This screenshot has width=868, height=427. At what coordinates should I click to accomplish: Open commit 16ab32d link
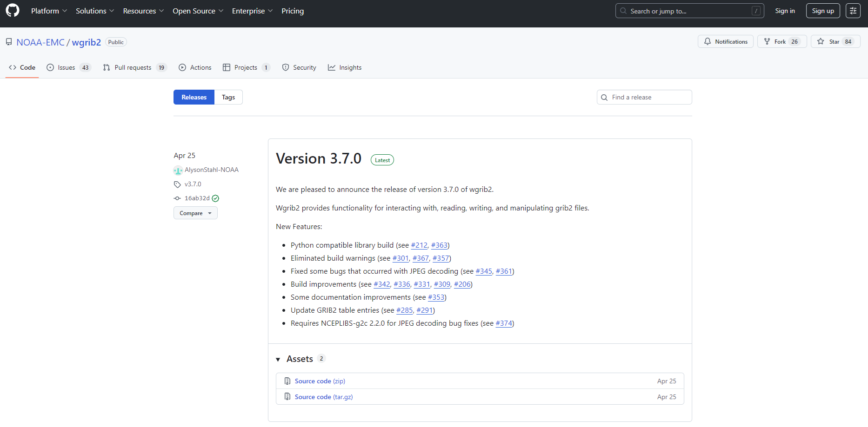(197, 198)
